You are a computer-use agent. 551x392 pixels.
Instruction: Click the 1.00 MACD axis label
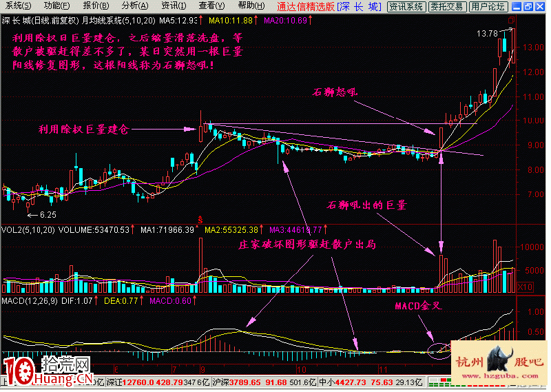point(537,312)
